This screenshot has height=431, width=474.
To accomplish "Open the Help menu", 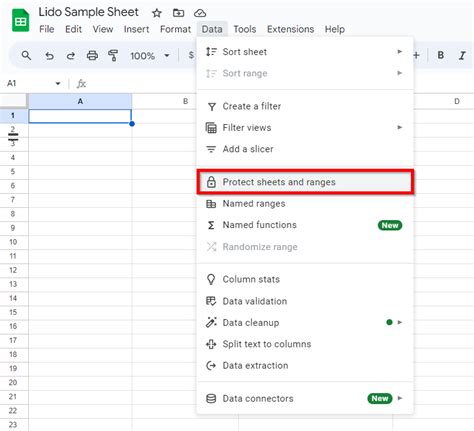I will tap(335, 29).
